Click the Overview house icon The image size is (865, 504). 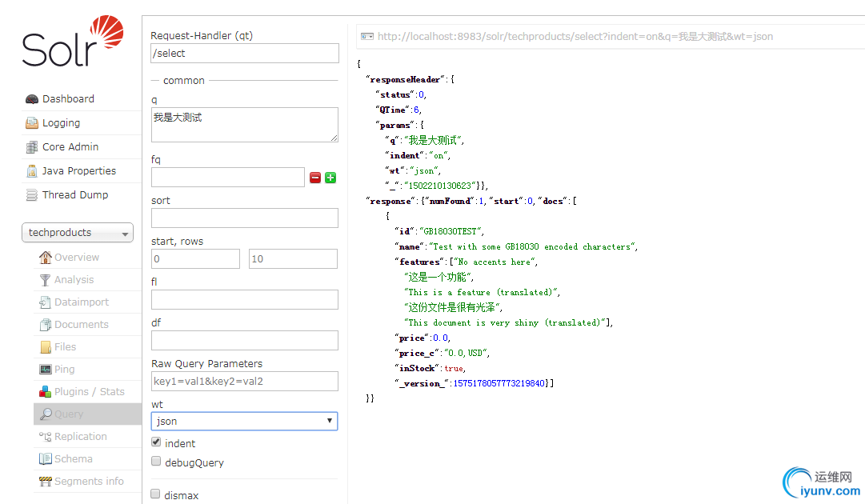pos(46,257)
